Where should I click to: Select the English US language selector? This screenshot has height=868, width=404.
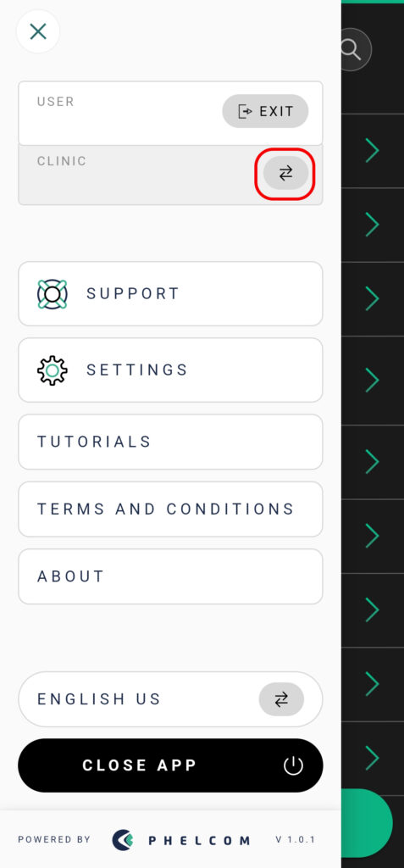[x=170, y=699]
